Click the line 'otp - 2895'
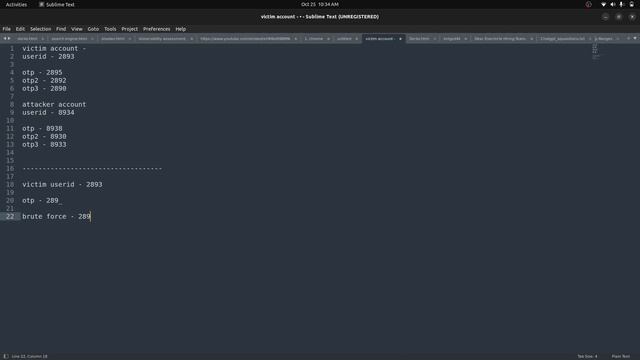Image resolution: width=640 pixels, height=360 pixels. [42, 73]
